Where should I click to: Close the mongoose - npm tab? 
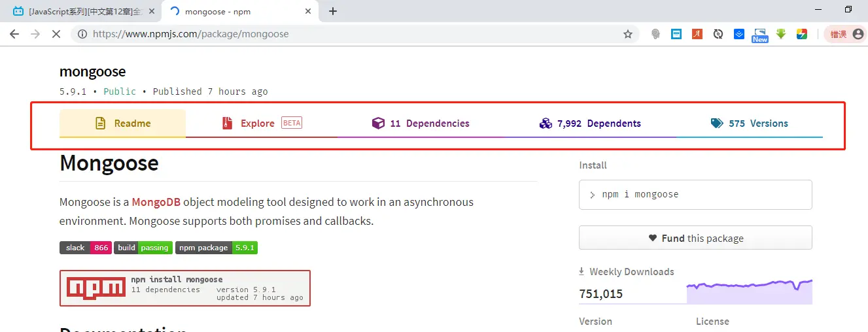[x=308, y=11]
